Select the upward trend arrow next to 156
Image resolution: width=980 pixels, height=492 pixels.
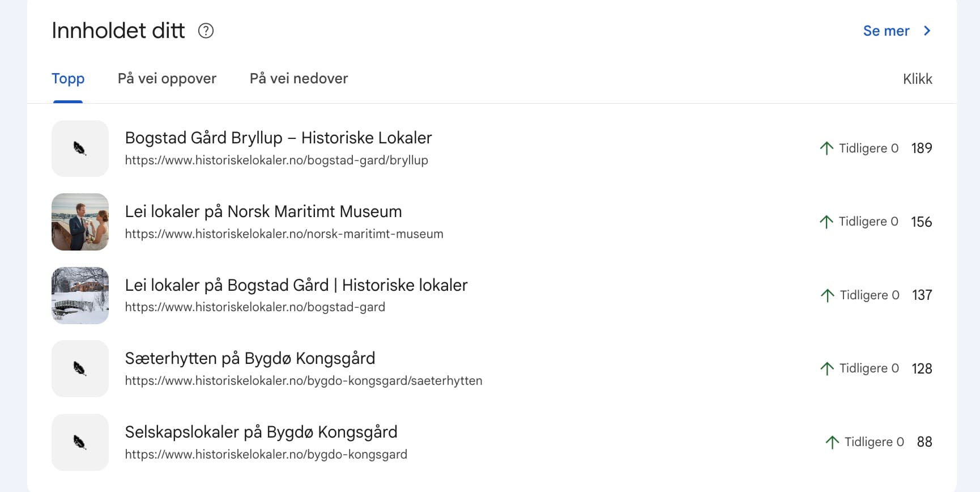point(827,222)
